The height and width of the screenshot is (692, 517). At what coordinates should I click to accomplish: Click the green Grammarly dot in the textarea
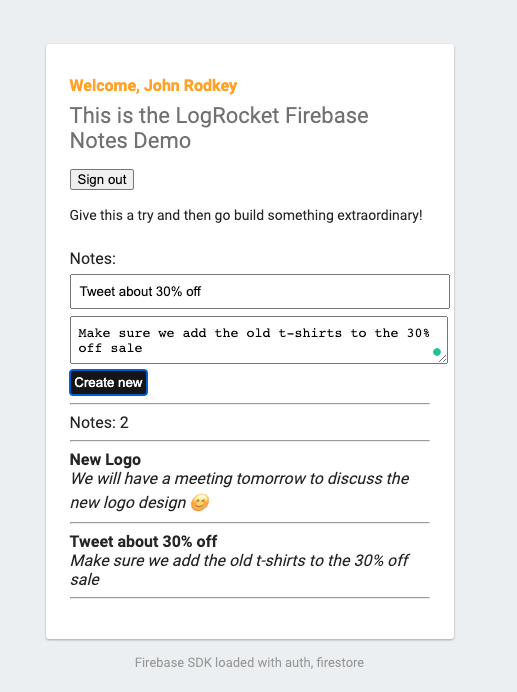(x=437, y=352)
